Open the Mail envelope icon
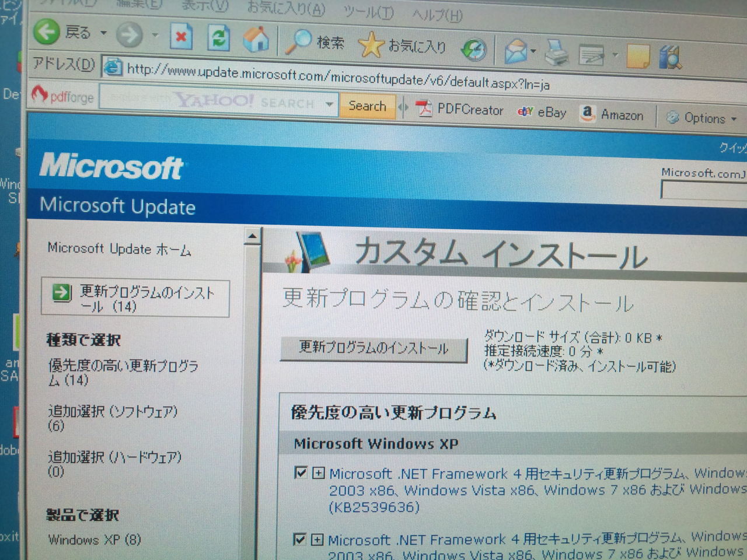Image resolution: width=747 pixels, height=560 pixels. tap(516, 51)
